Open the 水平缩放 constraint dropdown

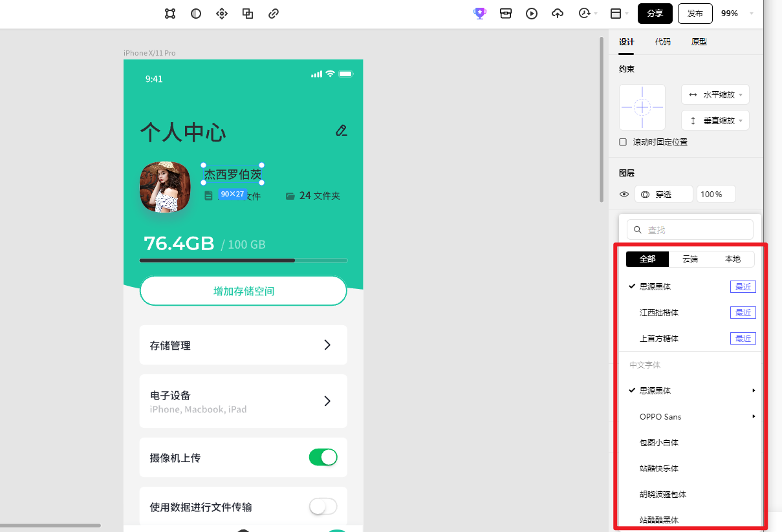[x=715, y=94]
